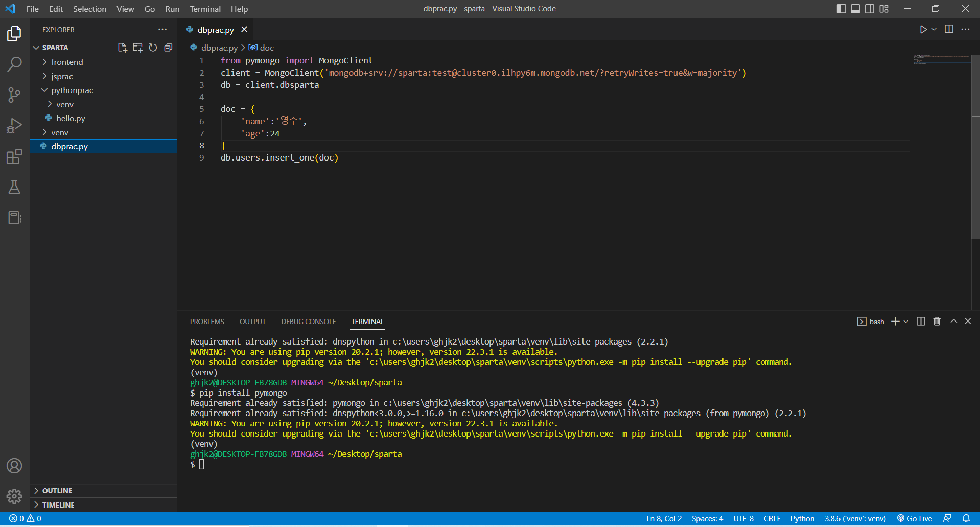The image size is (980, 527).
Task: Kill the terminal with trash icon
Action: tap(937, 321)
